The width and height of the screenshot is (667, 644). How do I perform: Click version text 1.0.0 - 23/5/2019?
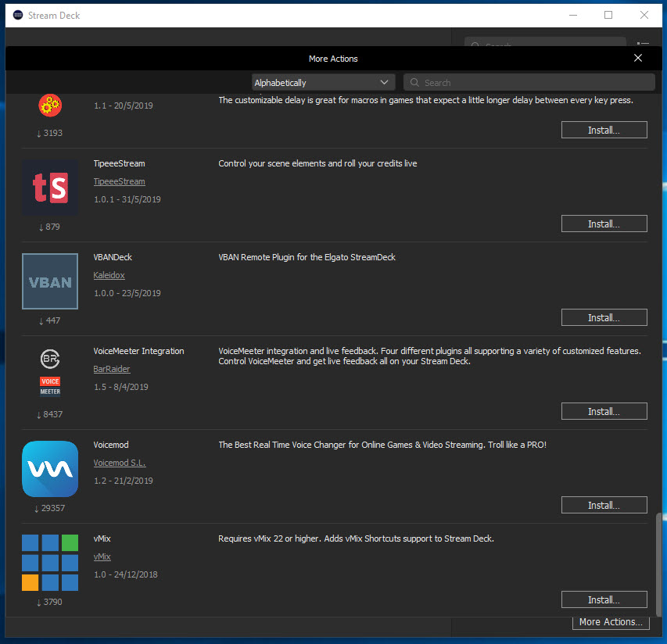(x=127, y=293)
